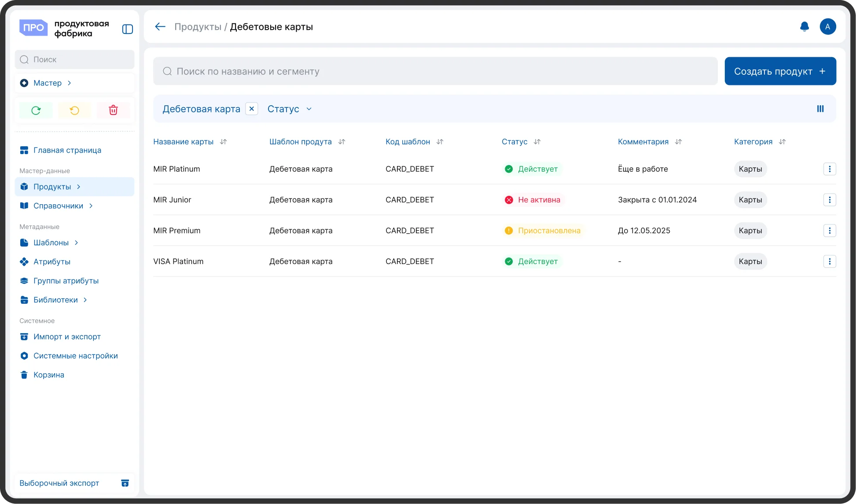Open Группы атрибуты sidebar item
Image resolution: width=856 pixels, height=504 pixels.
[x=74, y=281]
